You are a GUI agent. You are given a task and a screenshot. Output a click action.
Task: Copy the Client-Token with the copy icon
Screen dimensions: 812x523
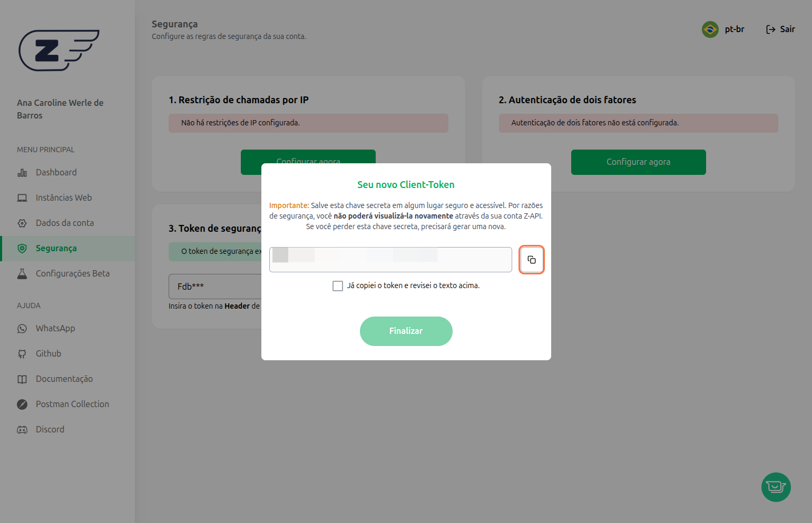click(532, 260)
